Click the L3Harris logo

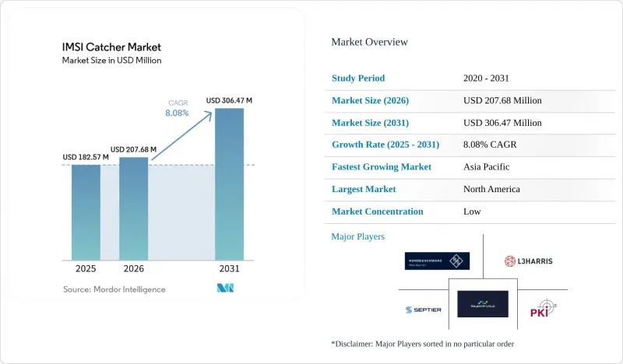click(x=529, y=261)
